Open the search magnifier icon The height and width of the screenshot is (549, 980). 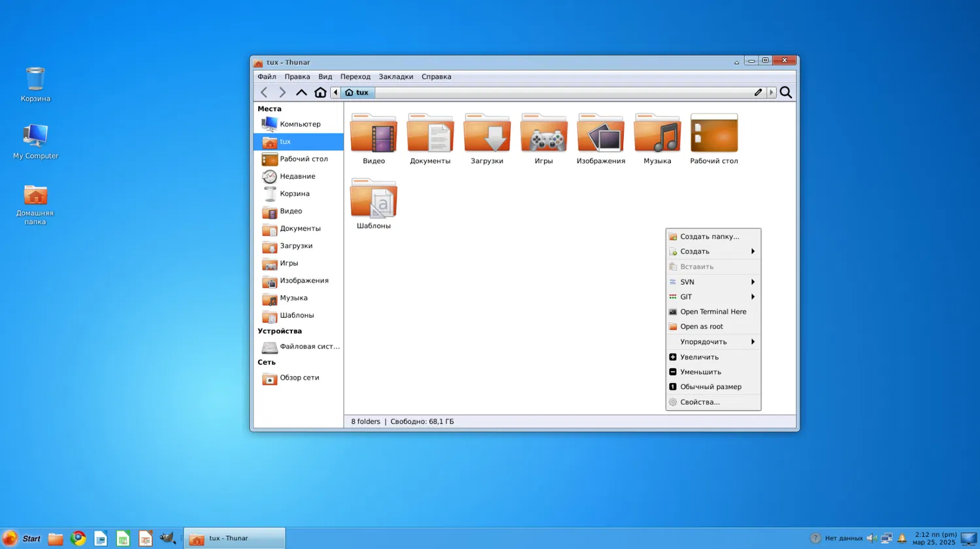[785, 93]
